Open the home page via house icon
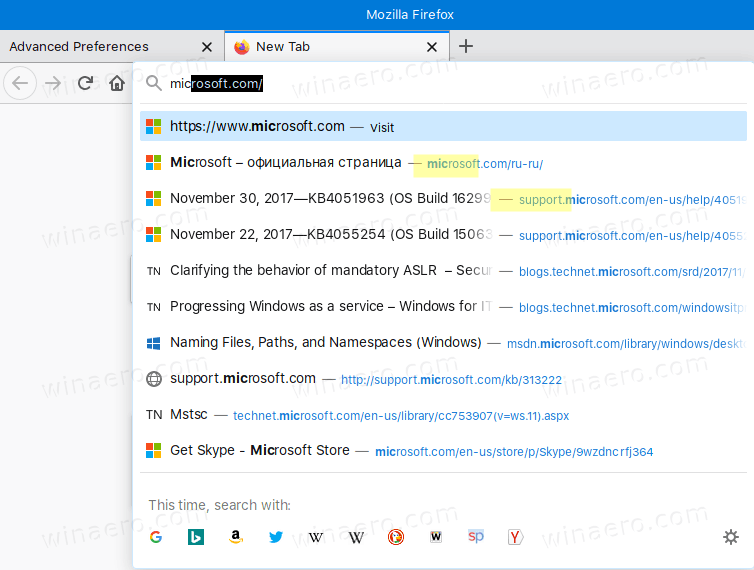The width and height of the screenshot is (754, 570). click(x=117, y=83)
